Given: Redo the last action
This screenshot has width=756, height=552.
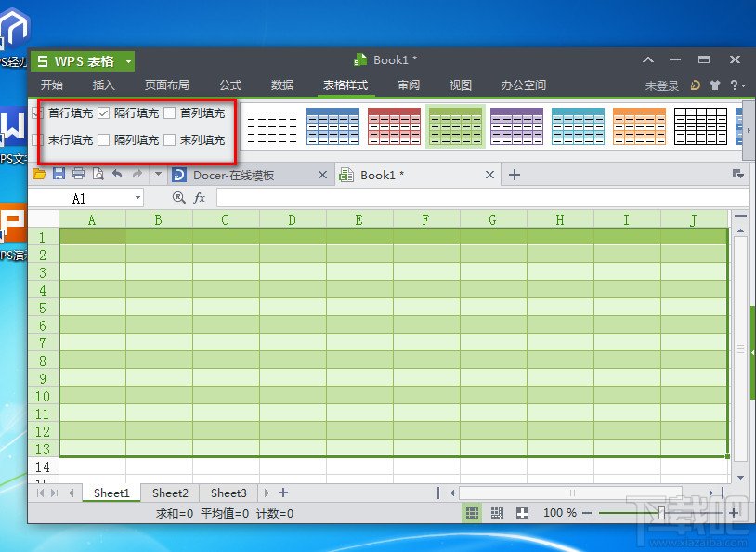Looking at the screenshot, I should click(137, 174).
